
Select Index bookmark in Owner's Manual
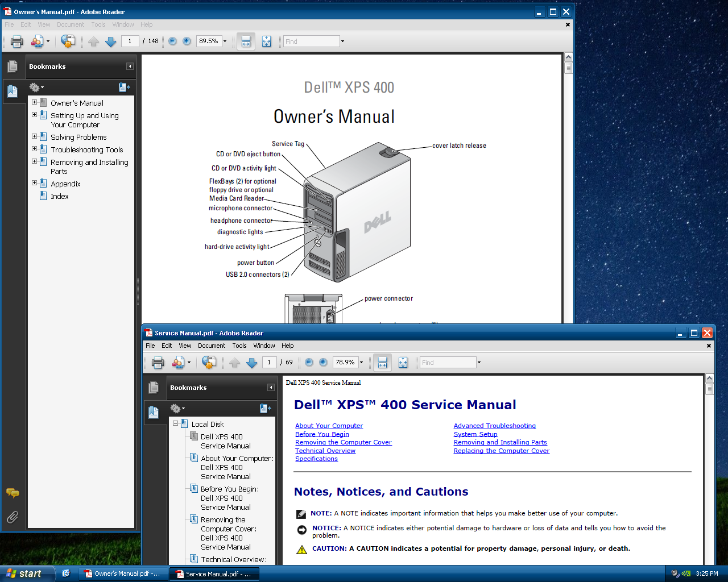[x=59, y=196]
